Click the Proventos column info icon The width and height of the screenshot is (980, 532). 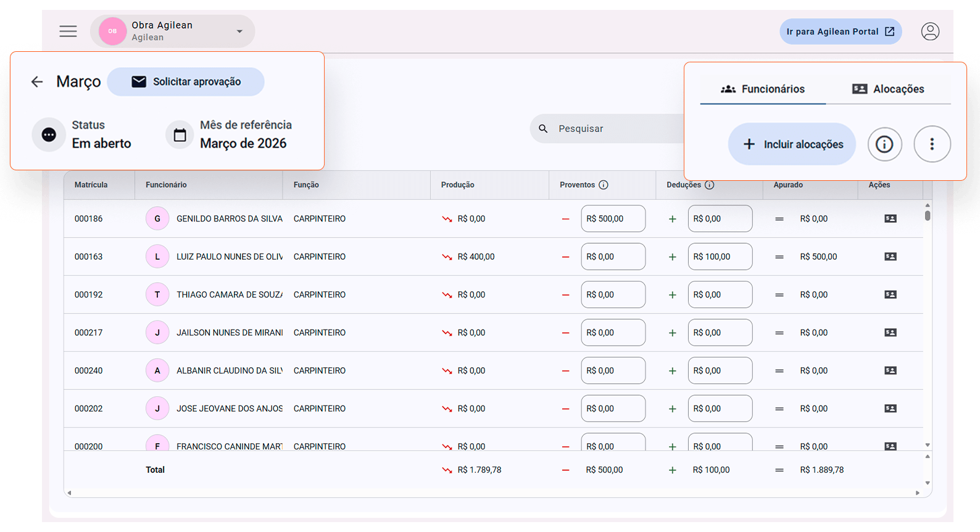(x=604, y=185)
